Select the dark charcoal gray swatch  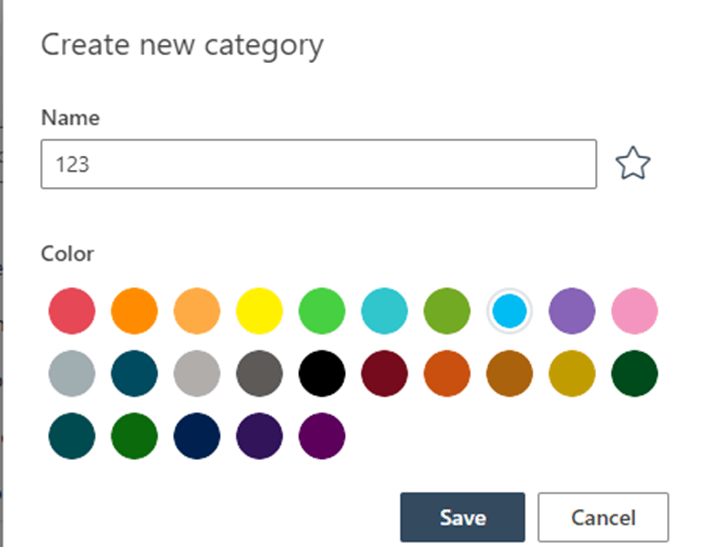coord(260,374)
